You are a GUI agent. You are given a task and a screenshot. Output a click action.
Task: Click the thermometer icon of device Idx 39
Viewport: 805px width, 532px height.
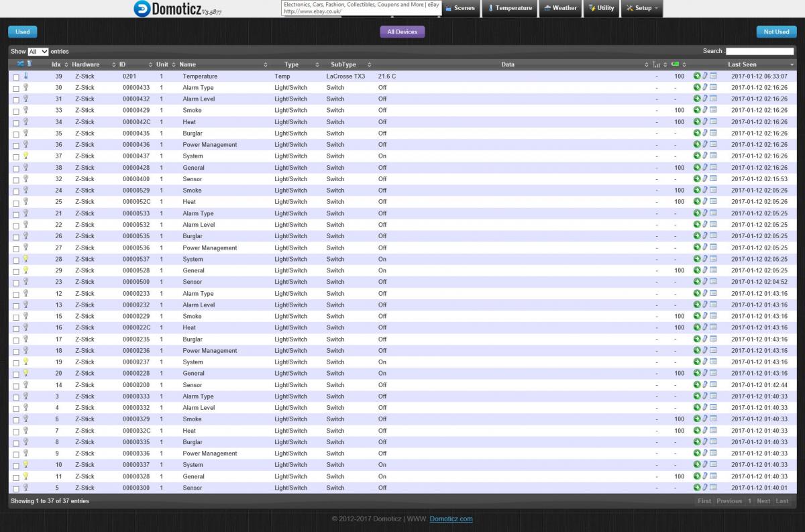click(26, 76)
